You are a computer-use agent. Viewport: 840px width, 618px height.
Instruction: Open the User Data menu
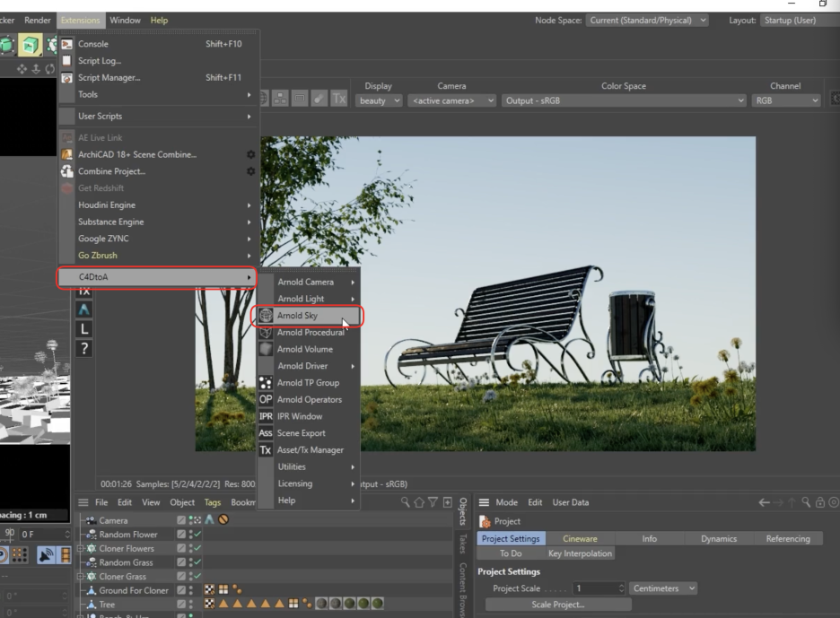pos(570,502)
